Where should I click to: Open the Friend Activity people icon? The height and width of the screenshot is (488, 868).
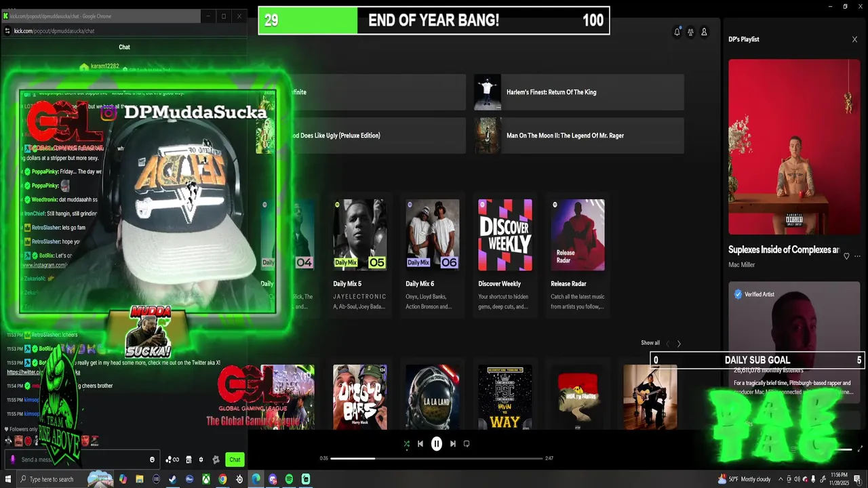(690, 32)
